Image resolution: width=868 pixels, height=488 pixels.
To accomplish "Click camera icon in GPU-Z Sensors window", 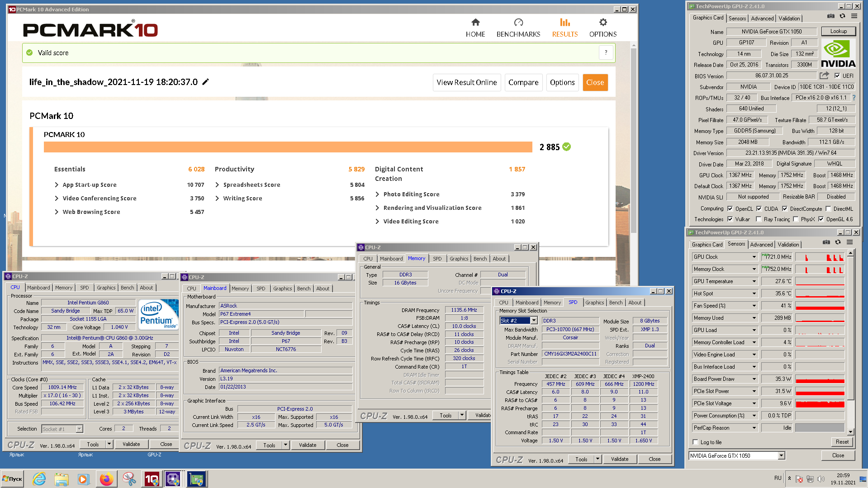I will click(x=826, y=242).
